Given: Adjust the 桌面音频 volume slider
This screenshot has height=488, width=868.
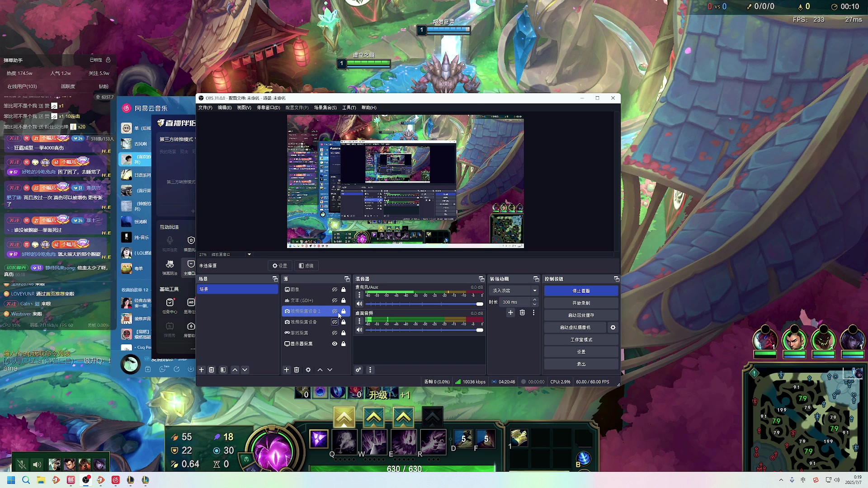Looking at the screenshot, I should click(x=424, y=330).
